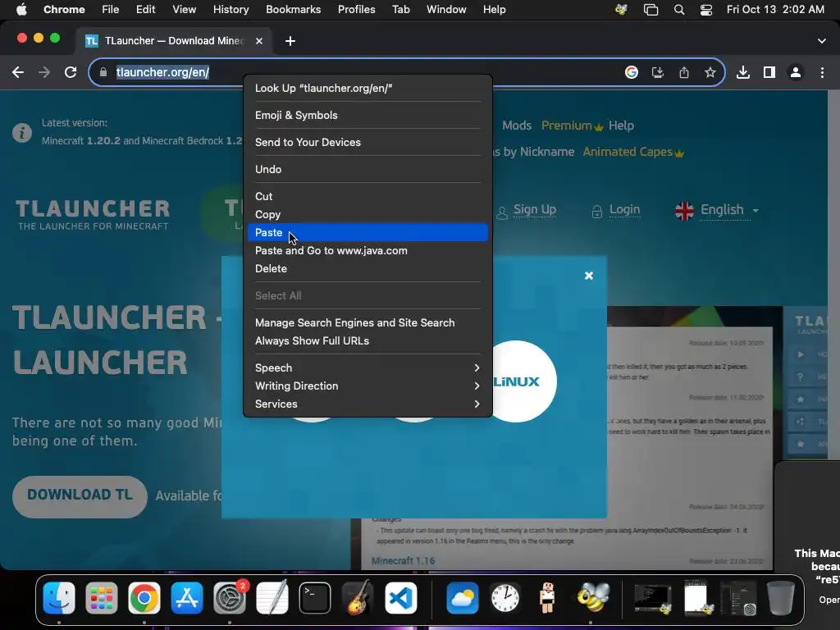
Task: Open the History menu in the menu bar
Action: tap(231, 10)
